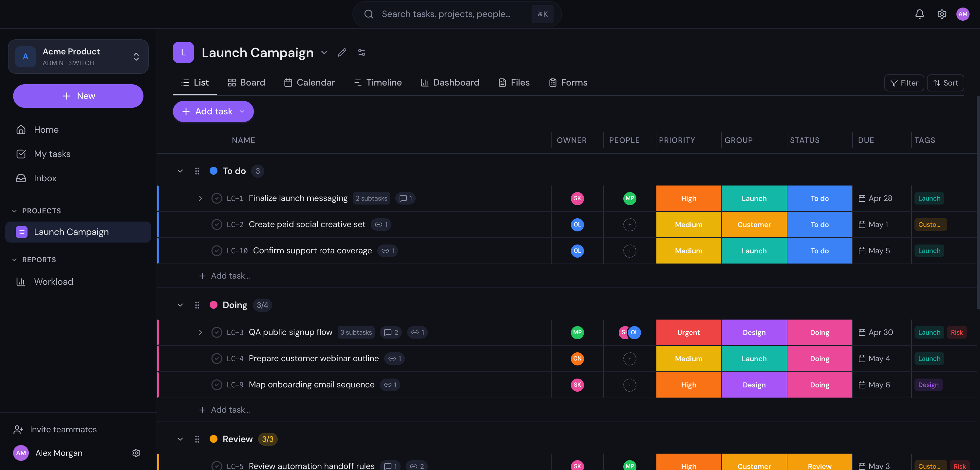Add people to Prepare customer webinar outline
Viewport: 980px width, 470px height.
(630, 359)
